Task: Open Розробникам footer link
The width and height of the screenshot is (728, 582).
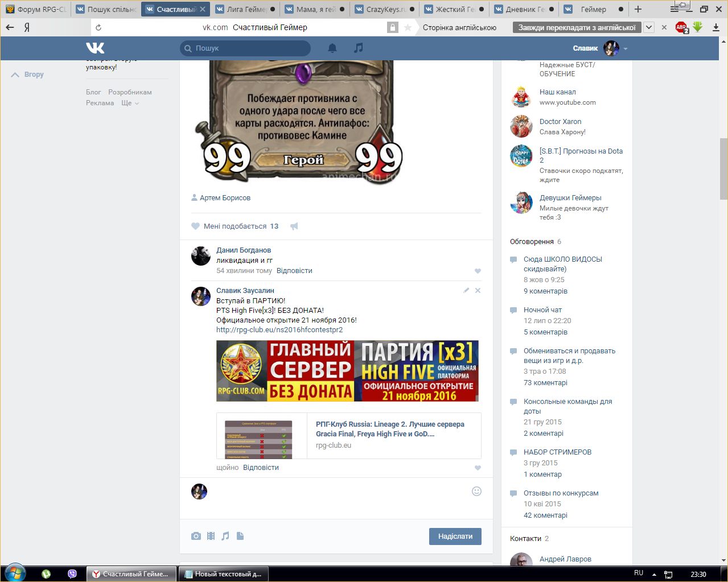Action: coord(130,92)
